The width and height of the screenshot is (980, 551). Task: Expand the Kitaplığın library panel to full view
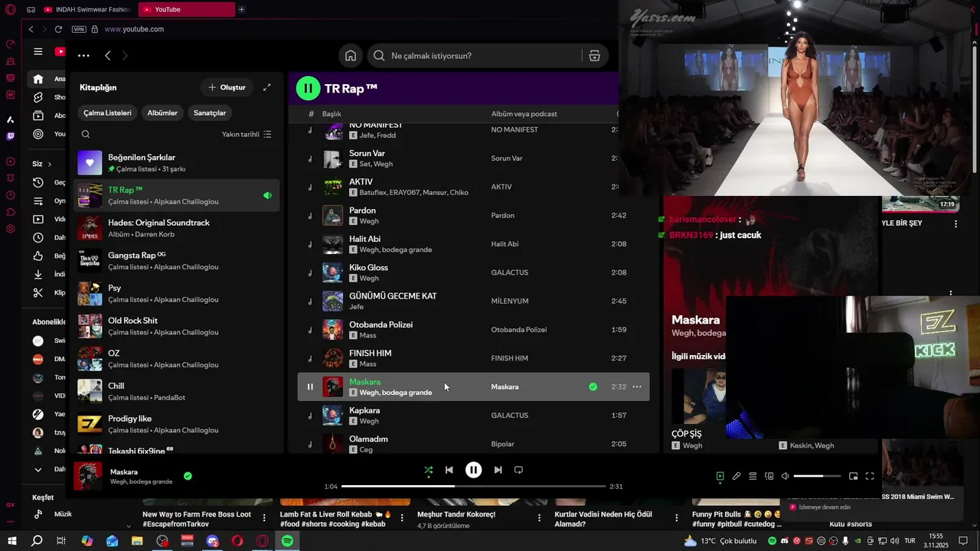point(266,87)
